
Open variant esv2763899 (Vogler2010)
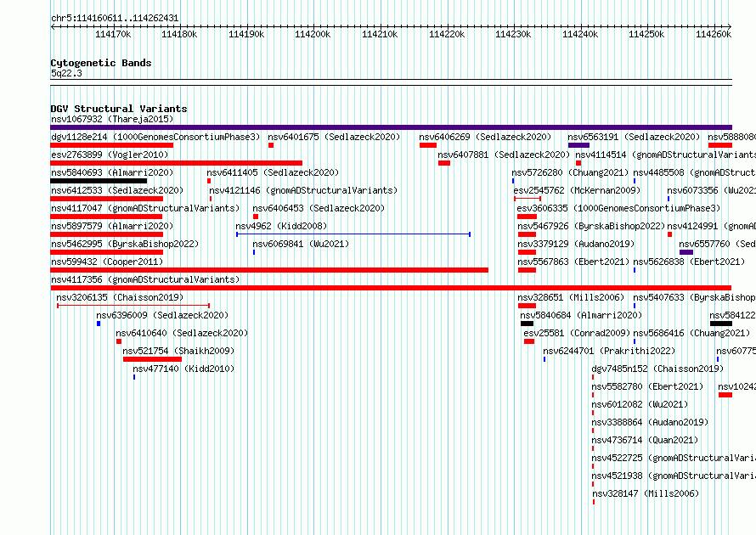point(110,155)
